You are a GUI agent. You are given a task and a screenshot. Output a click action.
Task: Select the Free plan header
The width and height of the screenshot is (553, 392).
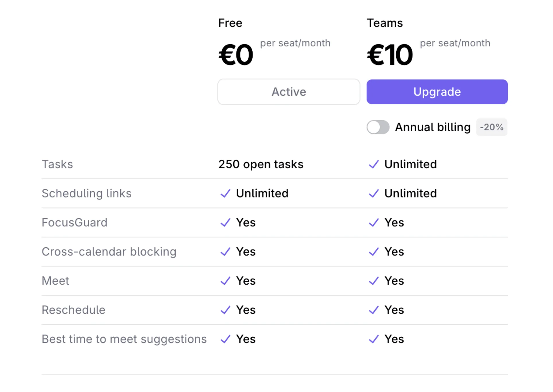click(230, 23)
